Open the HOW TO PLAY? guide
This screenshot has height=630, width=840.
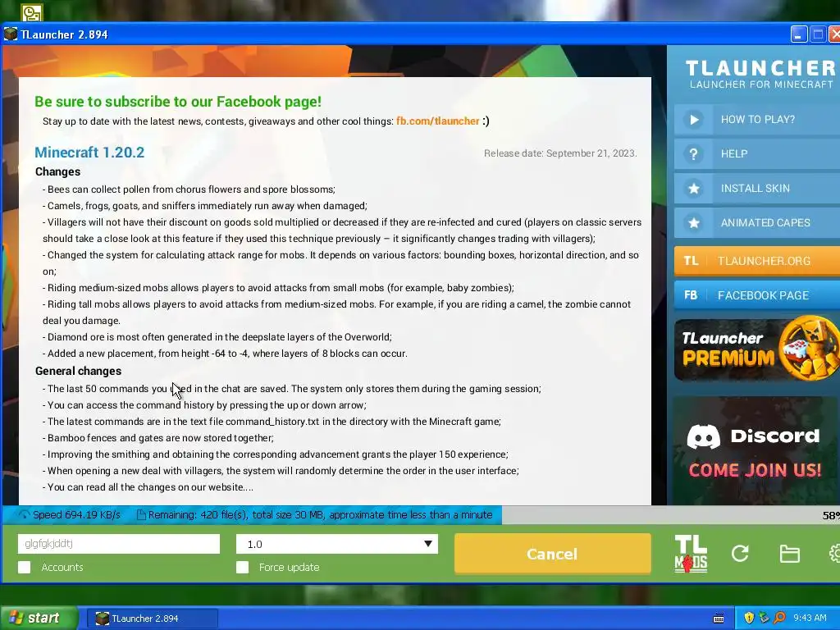tap(757, 120)
